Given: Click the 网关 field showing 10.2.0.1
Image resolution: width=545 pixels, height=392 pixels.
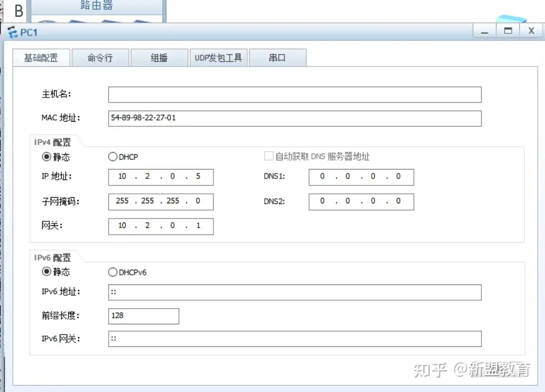Looking at the screenshot, I should point(160,226).
